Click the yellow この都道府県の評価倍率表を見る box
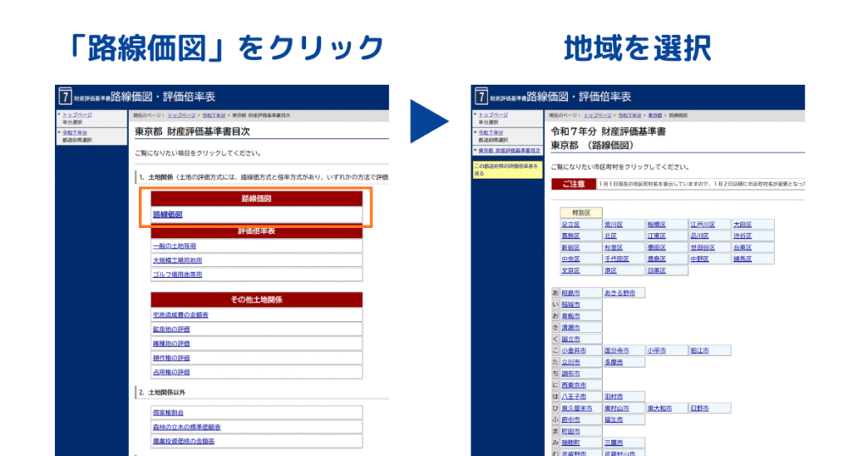This screenshot has height=456, width=868. [507, 170]
